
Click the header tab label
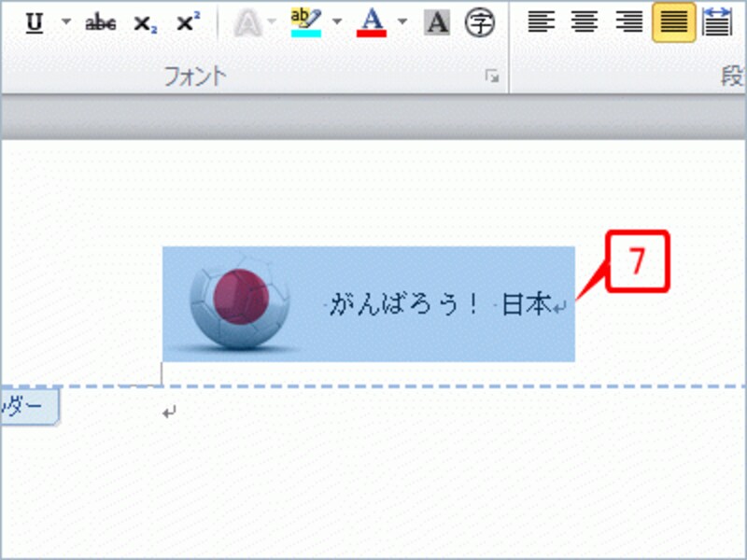30,406
